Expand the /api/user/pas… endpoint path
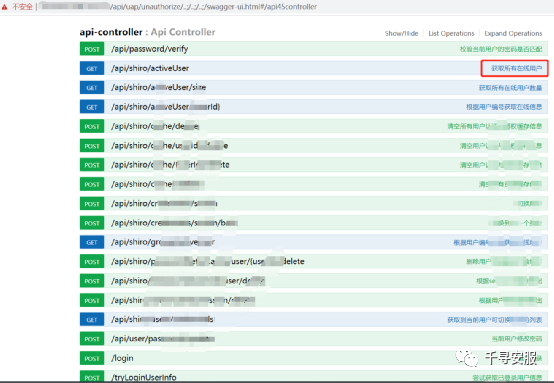The height and width of the screenshot is (383, 554). 163,339
